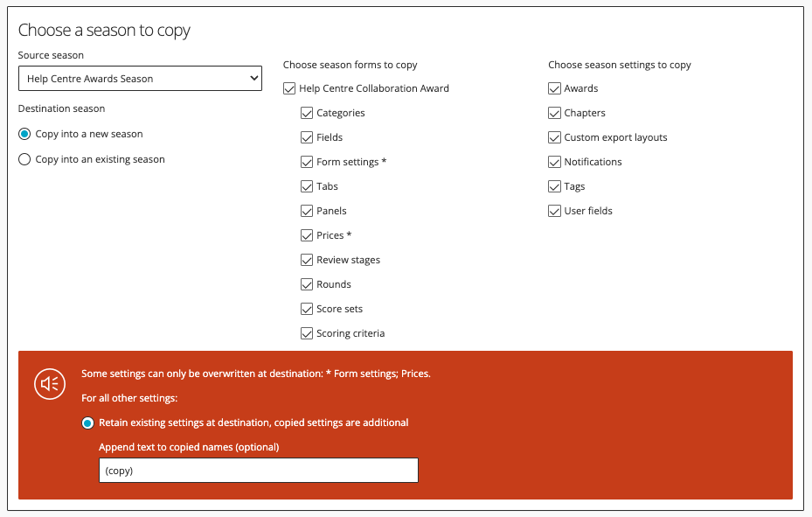Select Copy into an existing season
The width and height of the screenshot is (812, 517).
coord(24,159)
